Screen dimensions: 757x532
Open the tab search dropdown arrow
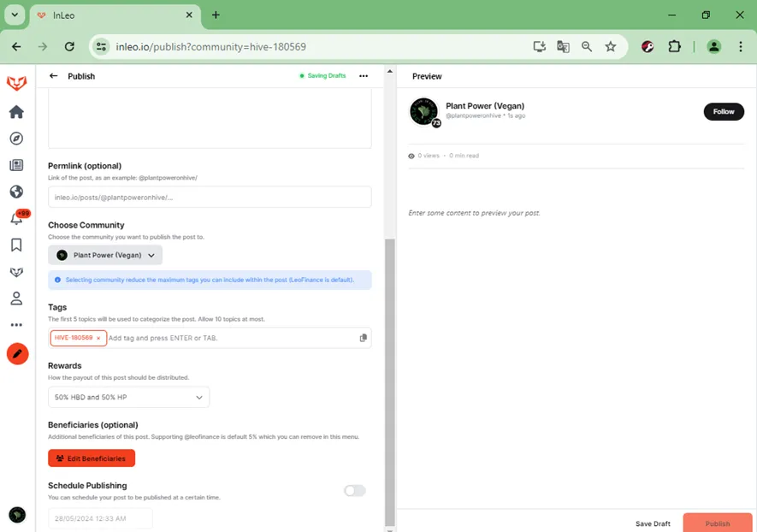pyautogui.click(x=15, y=15)
